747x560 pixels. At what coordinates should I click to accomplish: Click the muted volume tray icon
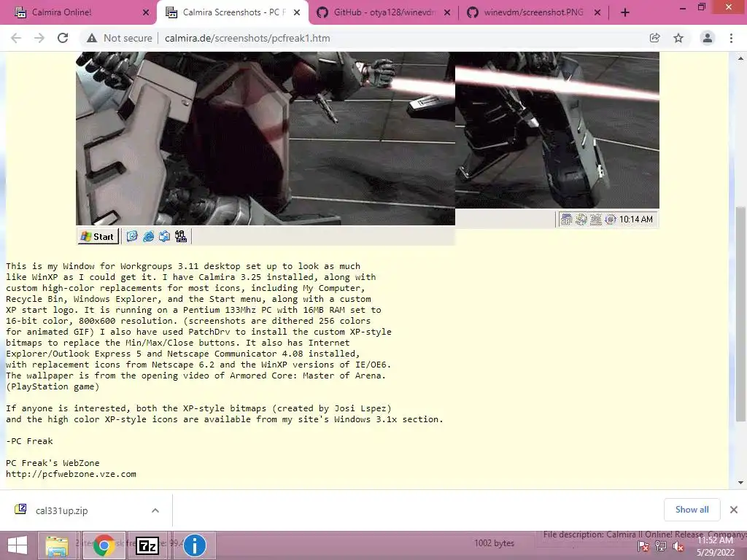click(678, 546)
